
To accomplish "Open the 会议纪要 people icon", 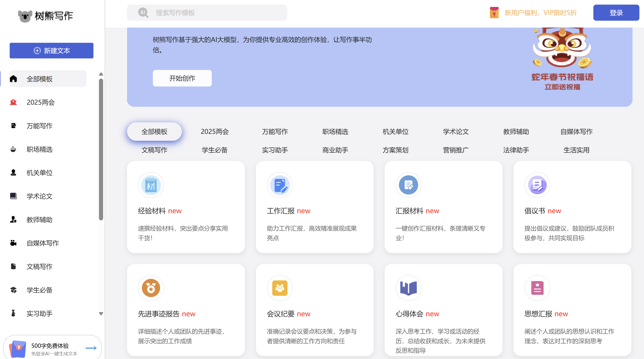I will (x=279, y=288).
